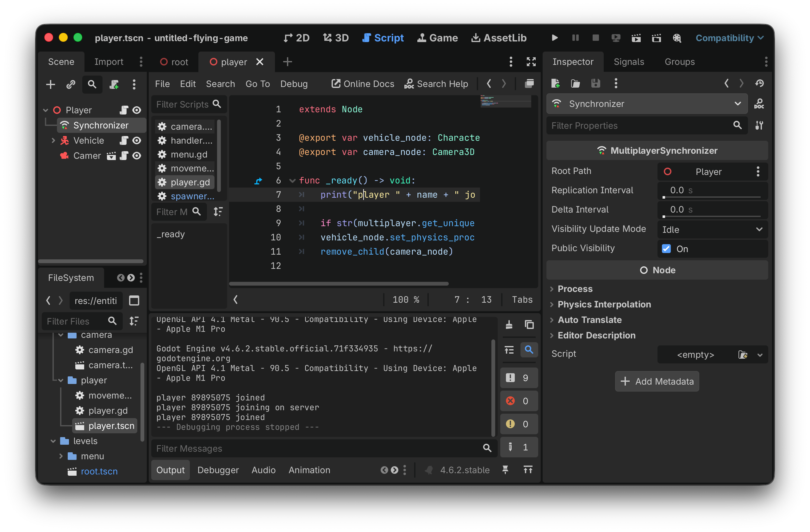Click the overridden method icon on line 6
Image resolution: width=810 pixels, height=532 pixels.
[x=258, y=180]
